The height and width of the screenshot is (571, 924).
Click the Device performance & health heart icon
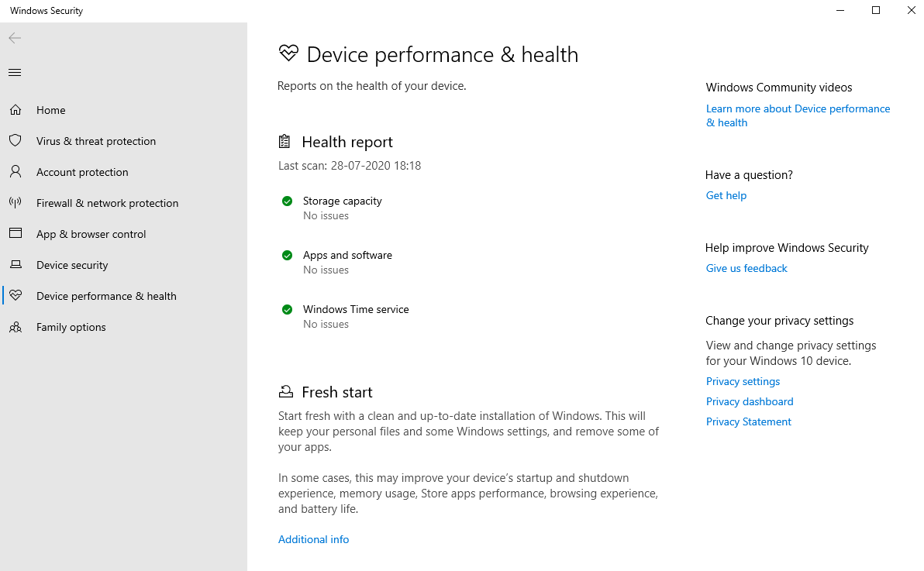pyautogui.click(x=16, y=295)
